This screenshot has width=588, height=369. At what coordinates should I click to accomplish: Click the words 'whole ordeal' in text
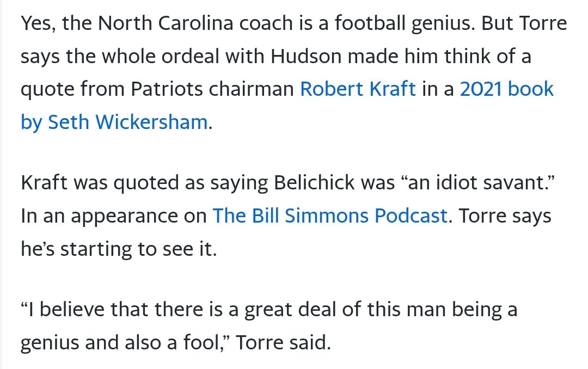tap(161, 56)
